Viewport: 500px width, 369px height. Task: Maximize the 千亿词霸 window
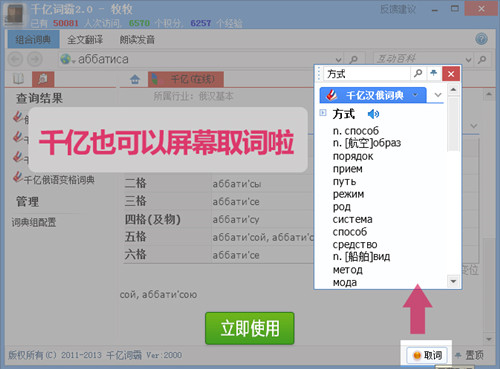(x=455, y=9)
